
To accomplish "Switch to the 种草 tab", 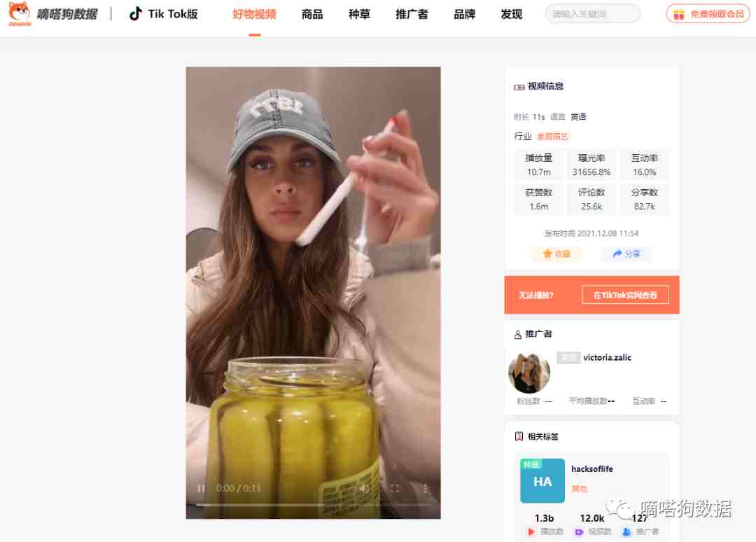I will (359, 15).
